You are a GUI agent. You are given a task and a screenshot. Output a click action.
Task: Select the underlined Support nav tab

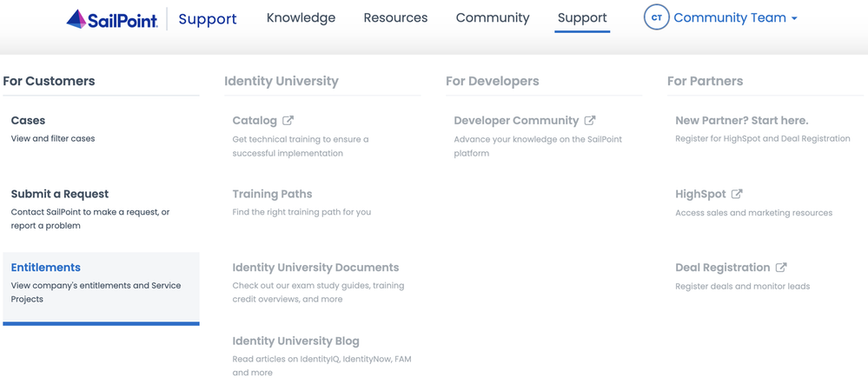click(582, 17)
